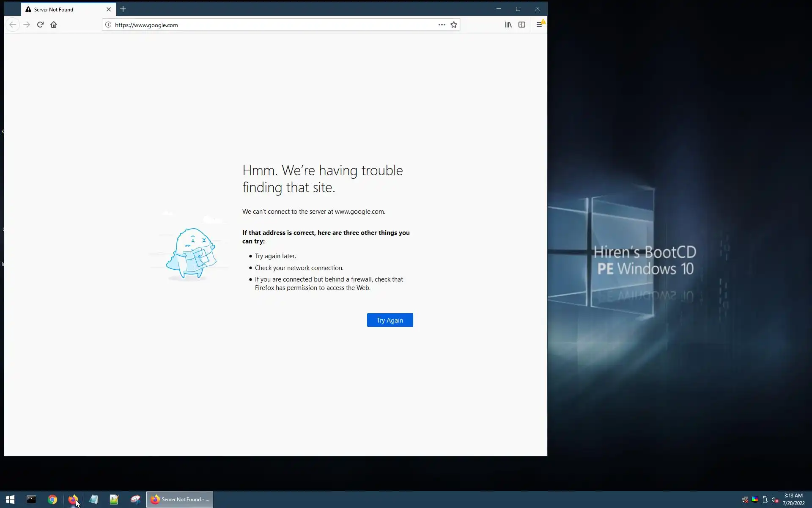Screen dimensions: 812x508
Task: Go back one page
Action: [13, 25]
